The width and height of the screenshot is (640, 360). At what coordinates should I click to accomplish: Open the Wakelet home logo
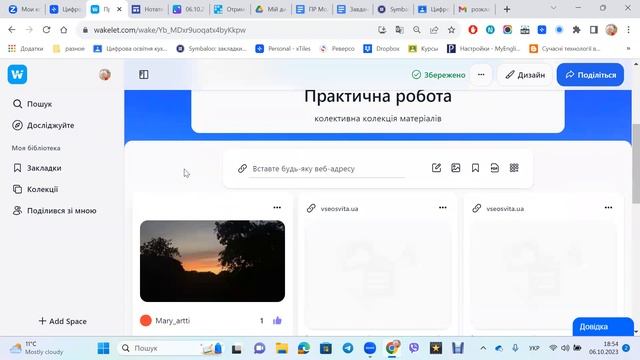coord(17,74)
